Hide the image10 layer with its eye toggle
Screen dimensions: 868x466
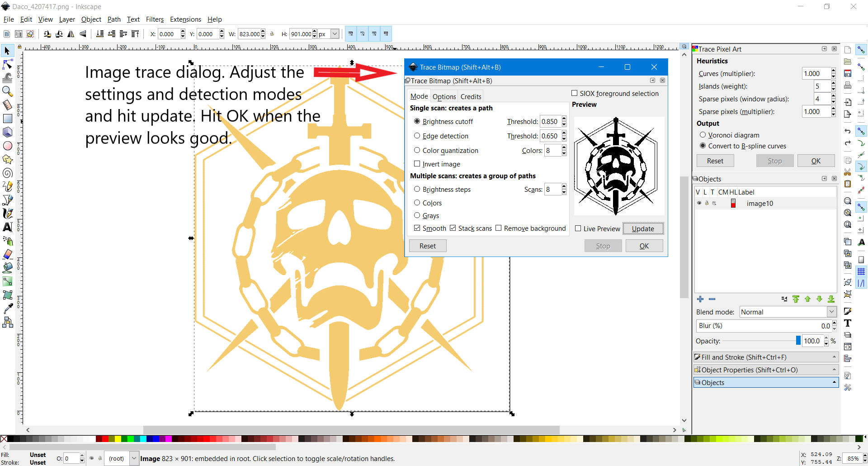(x=698, y=203)
